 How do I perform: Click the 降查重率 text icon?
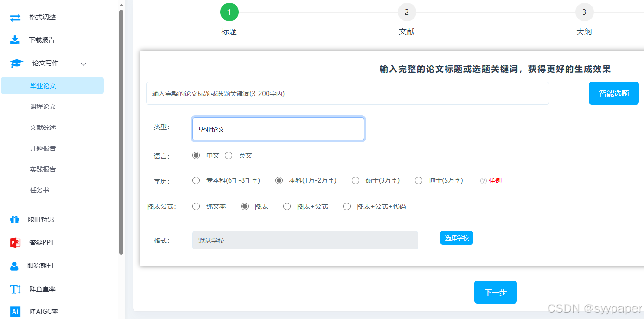(15, 289)
